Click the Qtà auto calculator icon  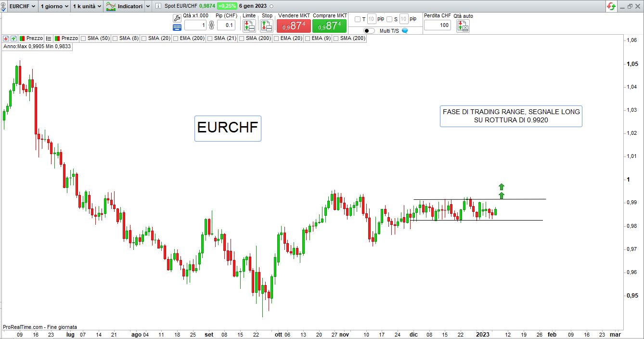[463, 26]
